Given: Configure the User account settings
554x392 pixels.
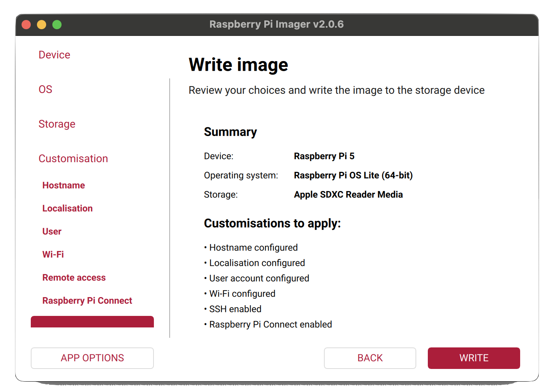Looking at the screenshot, I should (52, 231).
